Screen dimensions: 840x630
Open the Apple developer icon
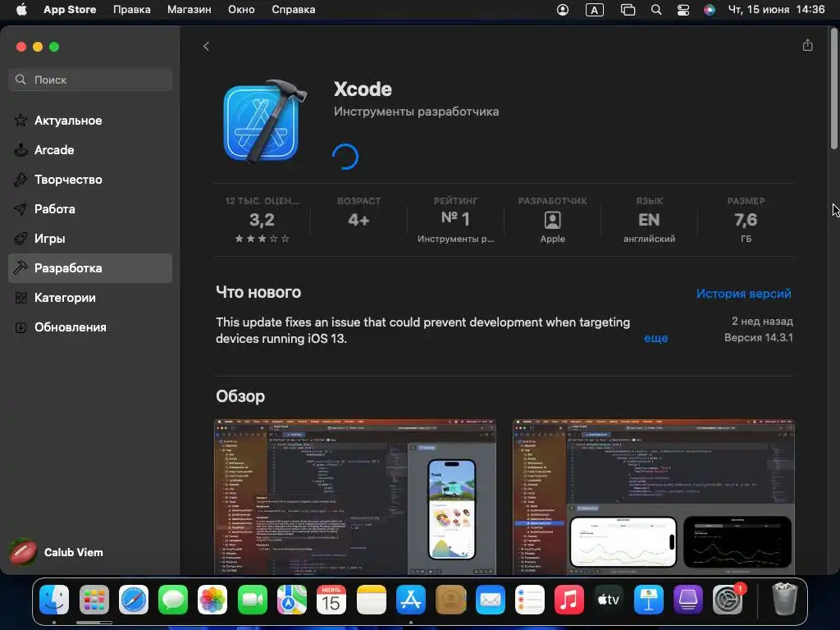(552, 220)
